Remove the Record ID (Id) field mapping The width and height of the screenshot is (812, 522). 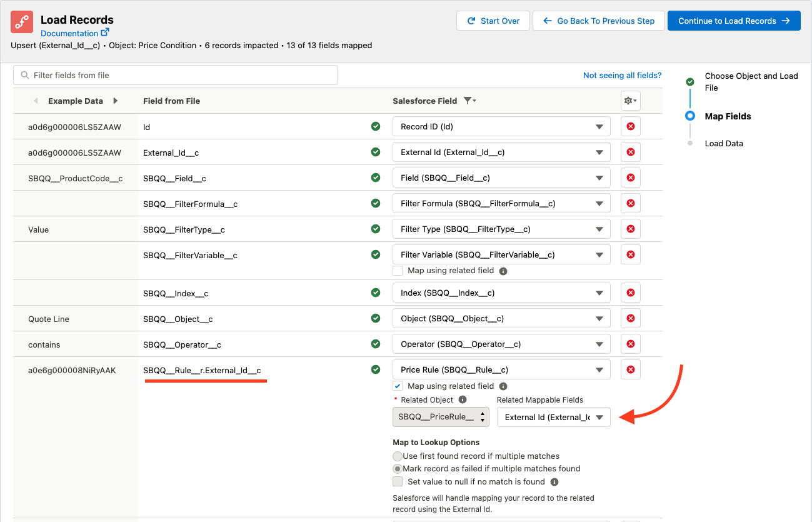pos(630,126)
